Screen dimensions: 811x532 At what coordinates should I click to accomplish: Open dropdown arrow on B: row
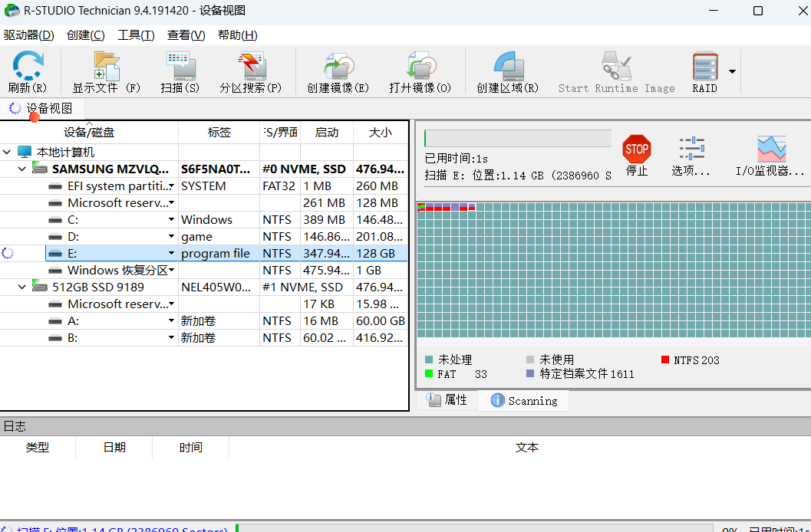click(171, 338)
